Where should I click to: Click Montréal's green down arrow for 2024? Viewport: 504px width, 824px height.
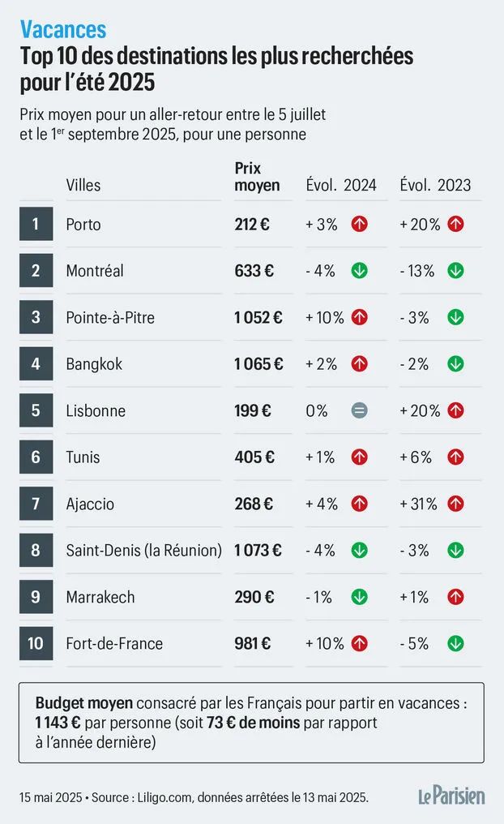pyautogui.click(x=359, y=271)
